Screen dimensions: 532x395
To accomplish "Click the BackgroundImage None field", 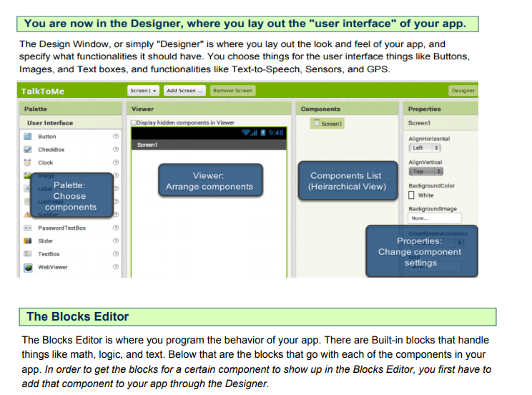I will click(434, 218).
